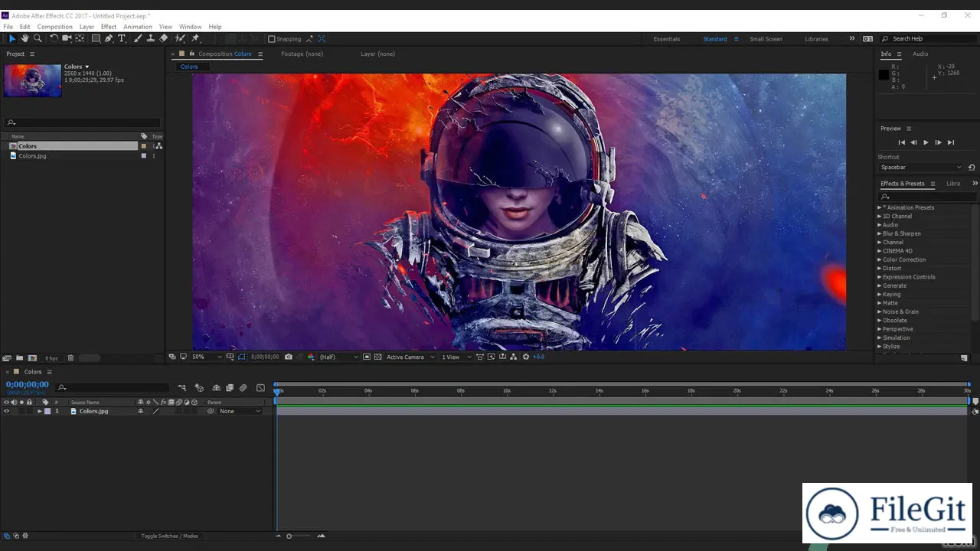The height and width of the screenshot is (551, 980).
Task: Switch to the Footage (none) tab
Action: coord(302,54)
